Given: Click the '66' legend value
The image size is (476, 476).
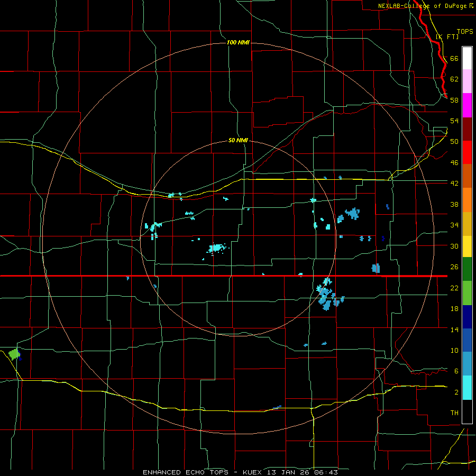Looking at the screenshot, I should (454, 58).
